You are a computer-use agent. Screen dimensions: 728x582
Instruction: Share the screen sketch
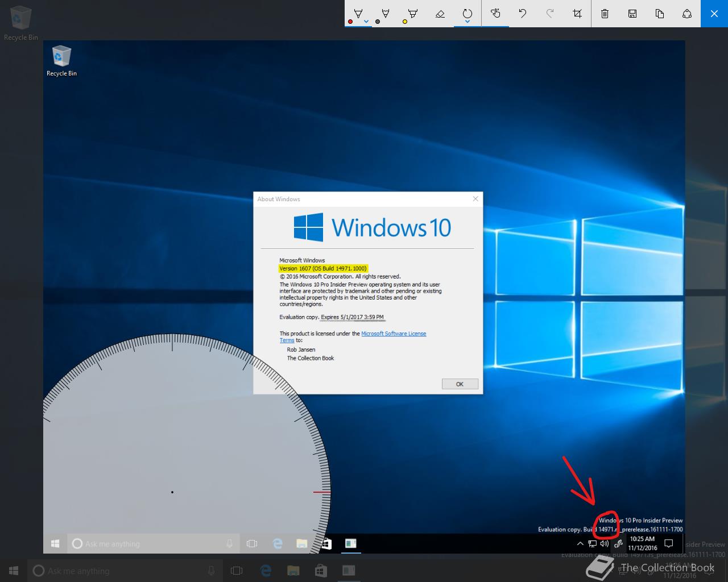click(687, 14)
